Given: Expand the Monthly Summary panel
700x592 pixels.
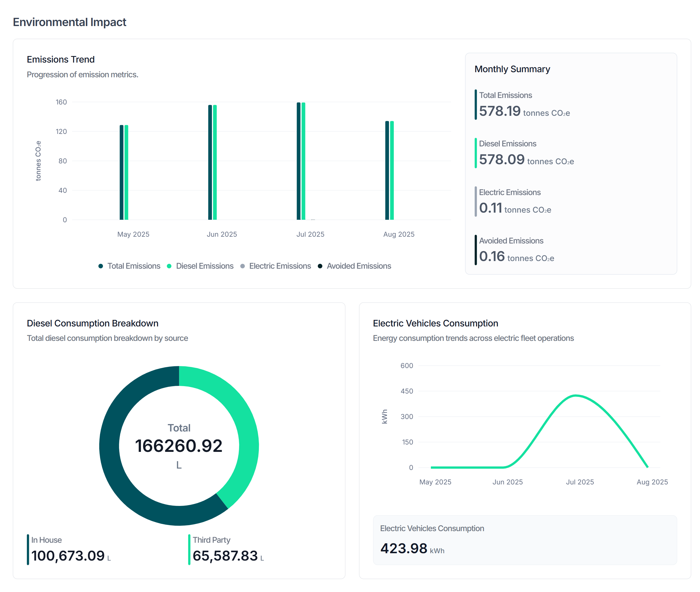Looking at the screenshot, I should click(571, 164).
